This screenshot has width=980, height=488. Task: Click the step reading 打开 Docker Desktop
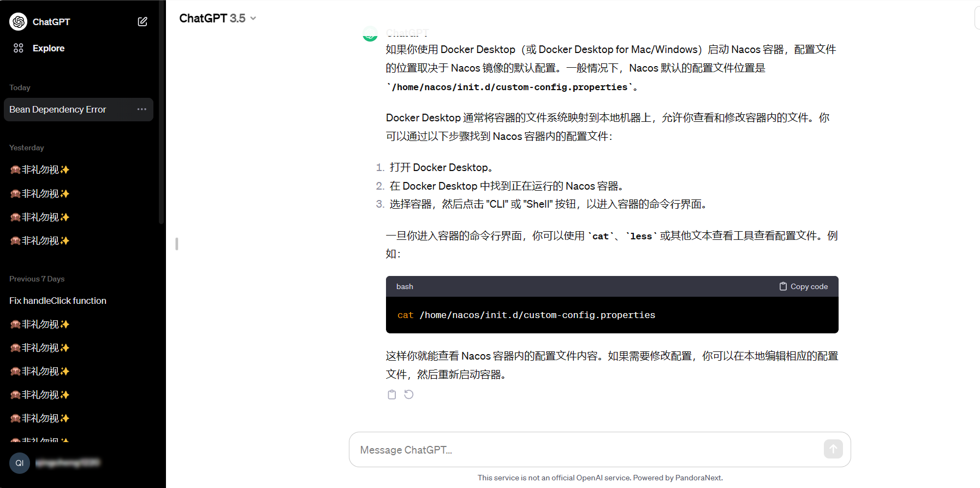(x=441, y=167)
